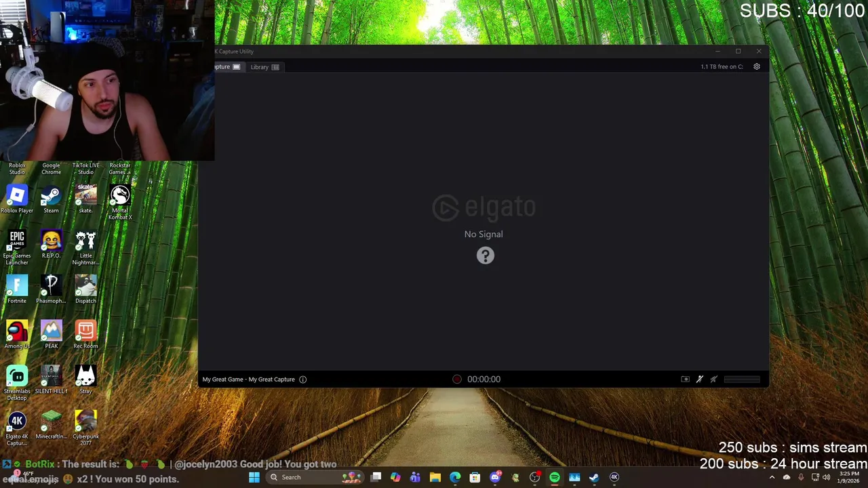Open Discord from the taskbar
The height and width of the screenshot is (488, 868).
[x=495, y=477]
